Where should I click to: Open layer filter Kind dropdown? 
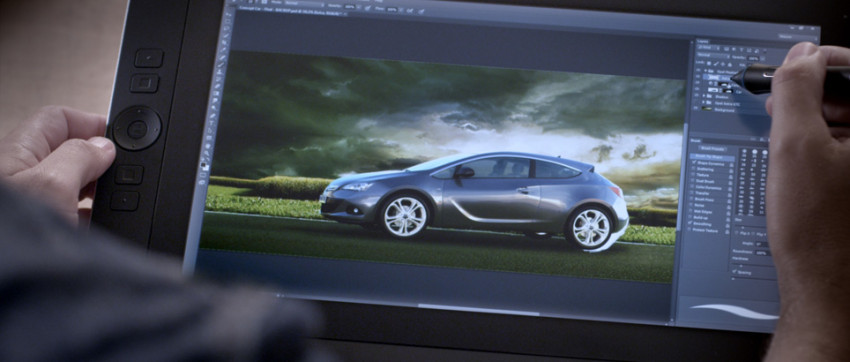point(709,48)
